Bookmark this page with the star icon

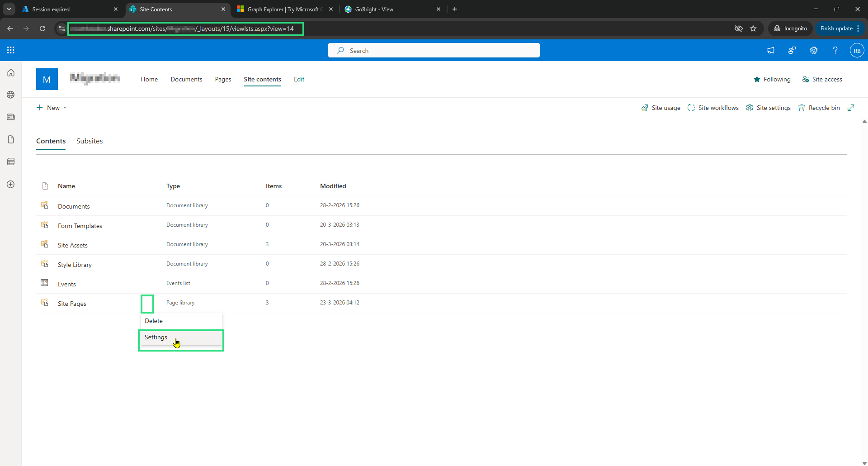pos(753,29)
